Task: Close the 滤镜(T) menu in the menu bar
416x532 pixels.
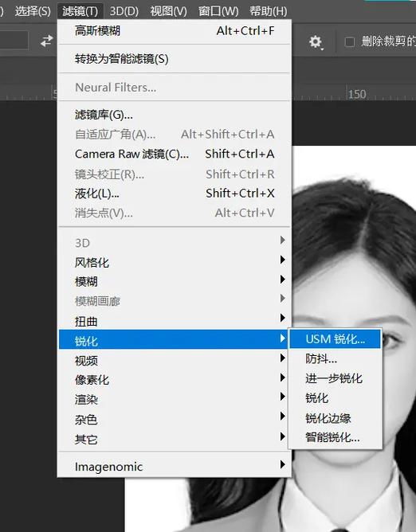Action: pos(80,11)
